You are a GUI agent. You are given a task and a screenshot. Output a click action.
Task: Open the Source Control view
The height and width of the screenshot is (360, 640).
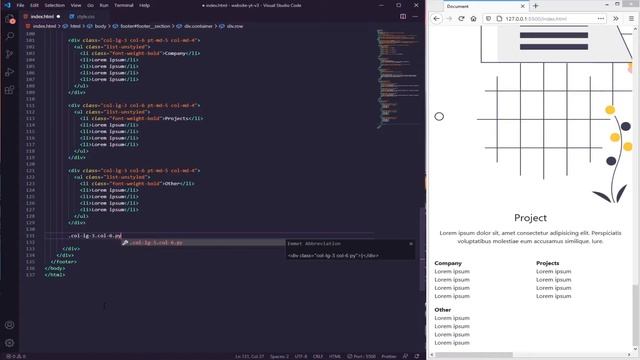(x=9, y=54)
